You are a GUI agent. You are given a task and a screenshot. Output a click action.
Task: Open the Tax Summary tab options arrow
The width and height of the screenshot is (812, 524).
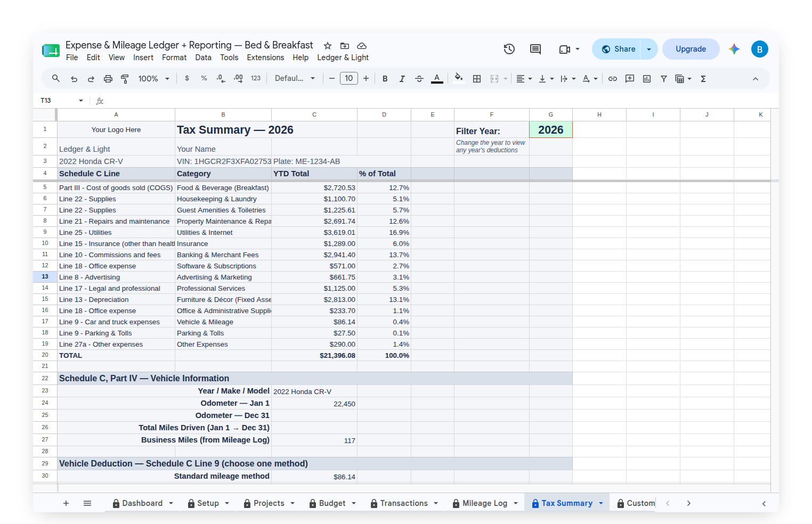pos(601,503)
